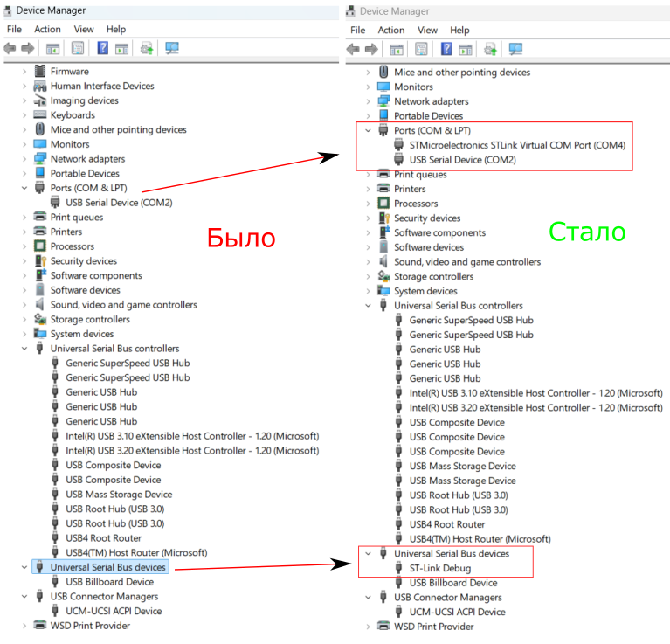Collapse Ports (COM & LPT) in left window
The image size is (670, 644).
pyautogui.click(x=24, y=188)
